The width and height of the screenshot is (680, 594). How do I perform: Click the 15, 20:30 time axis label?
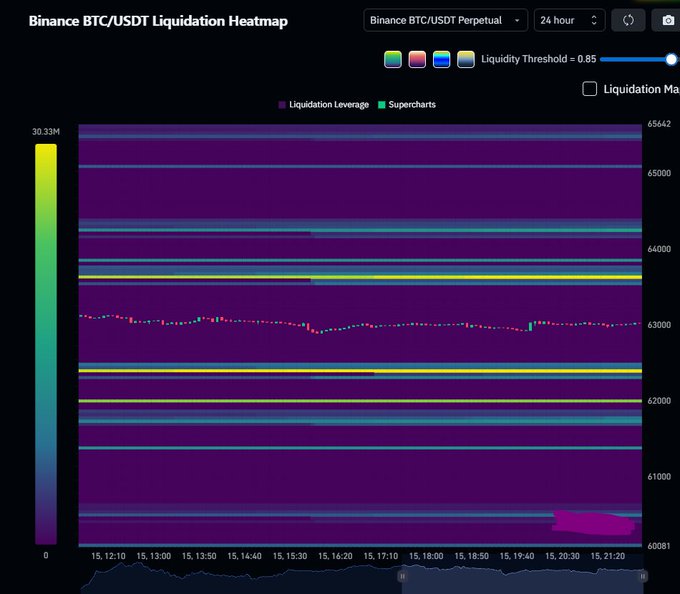(x=562, y=556)
